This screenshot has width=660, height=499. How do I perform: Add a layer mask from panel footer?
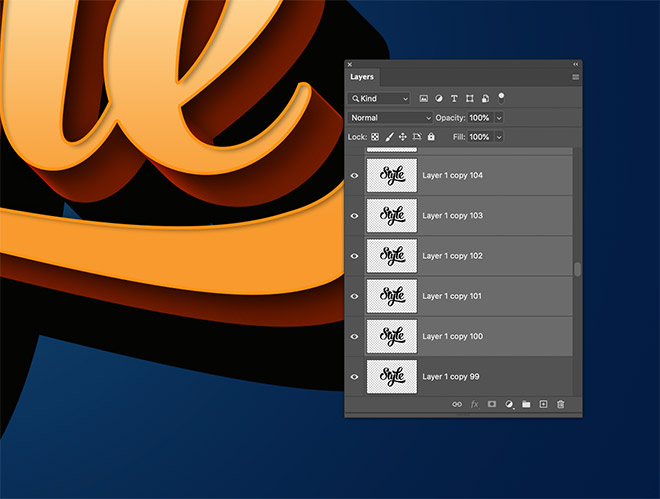pos(492,404)
